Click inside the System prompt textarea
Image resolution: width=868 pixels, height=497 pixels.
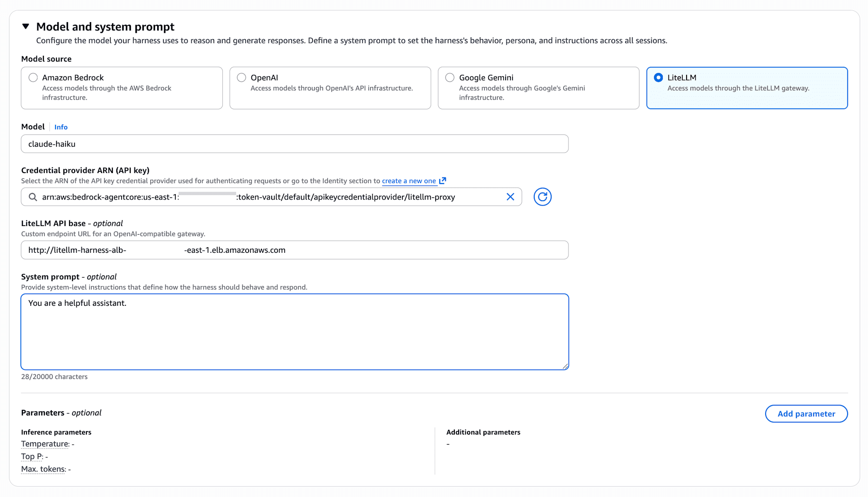point(295,332)
